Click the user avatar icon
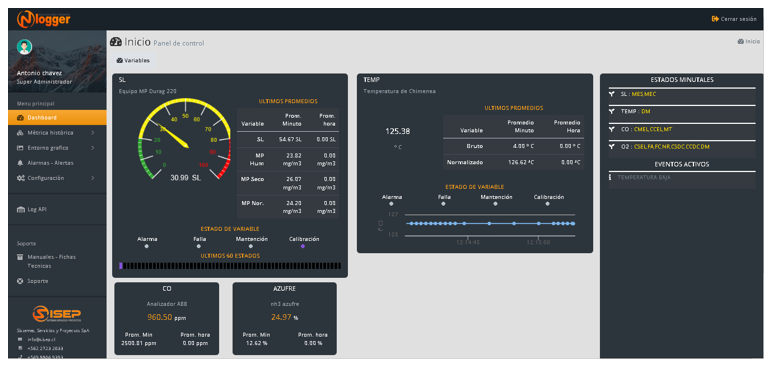This screenshot has height=367, width=772. tap(24, 47)
